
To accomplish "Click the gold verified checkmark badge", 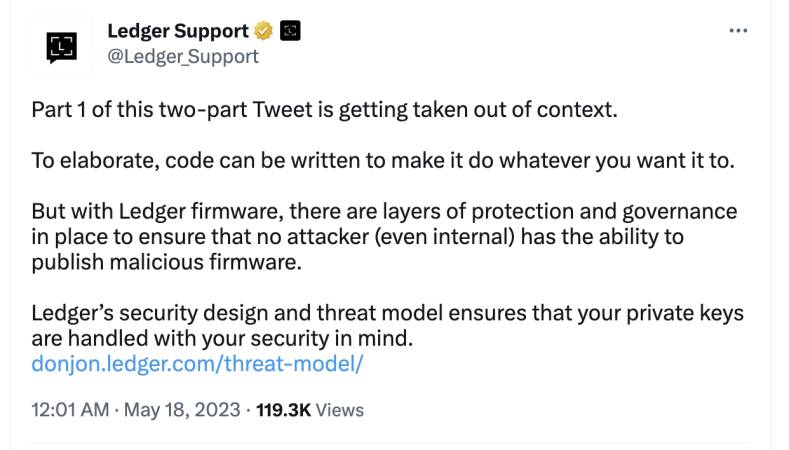I will click(x=264, y=31).
